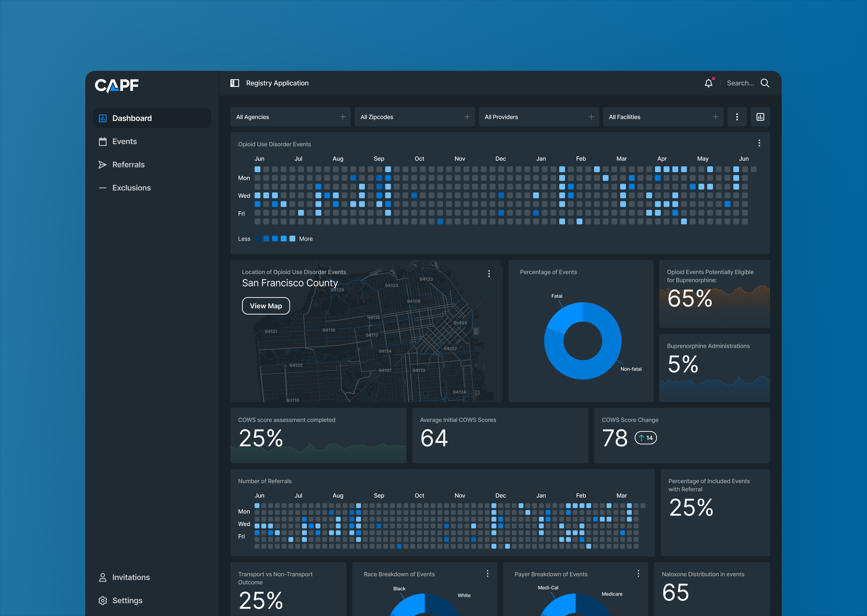
Task: Open the Payer Breakdown of Events options menu
Action: coord(639,574)
